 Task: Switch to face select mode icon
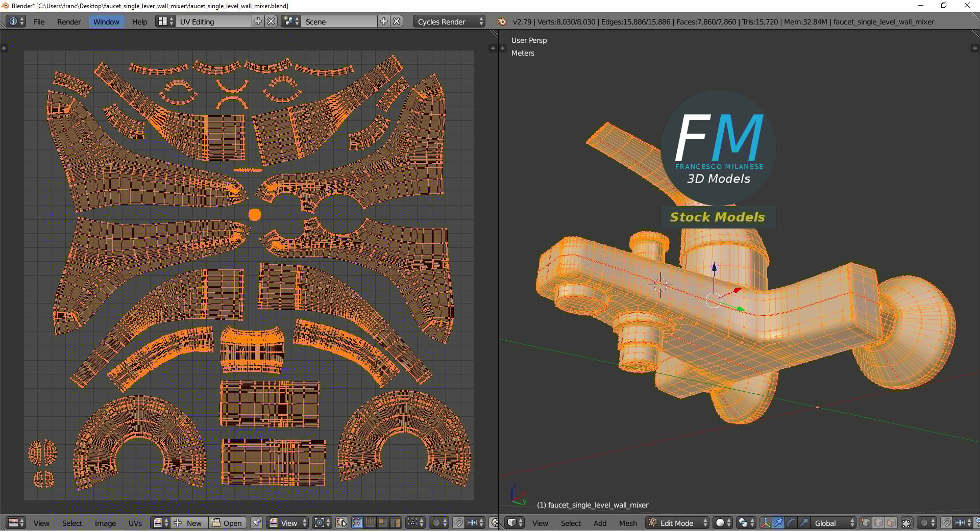coord(891,523)
